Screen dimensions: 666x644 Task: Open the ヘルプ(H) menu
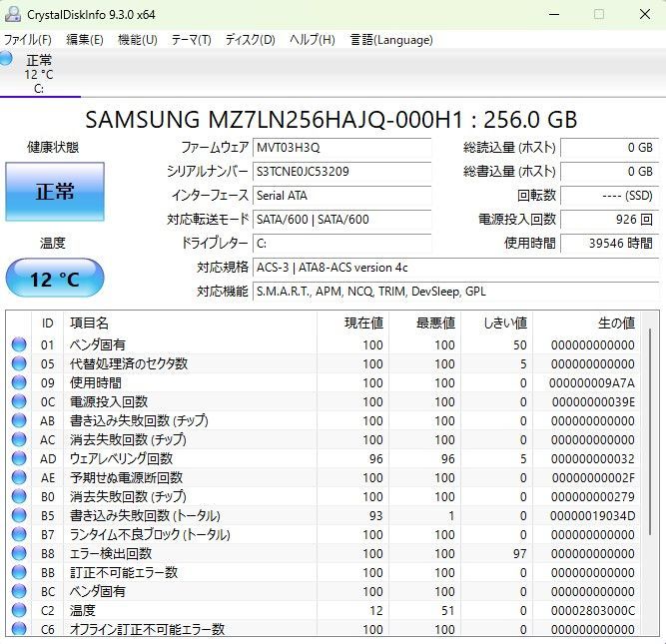(313, 40)
